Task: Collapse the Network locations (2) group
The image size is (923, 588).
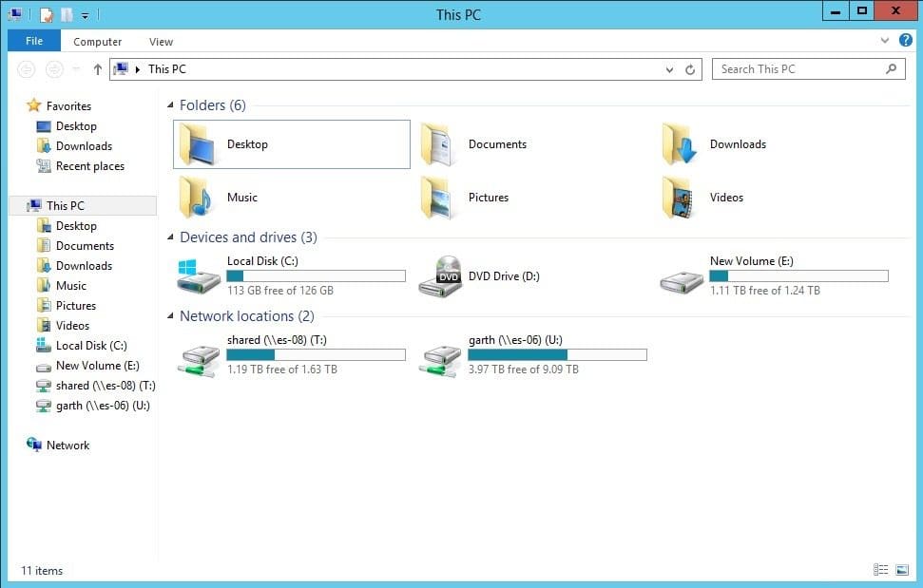Action: tap(170, 315)
